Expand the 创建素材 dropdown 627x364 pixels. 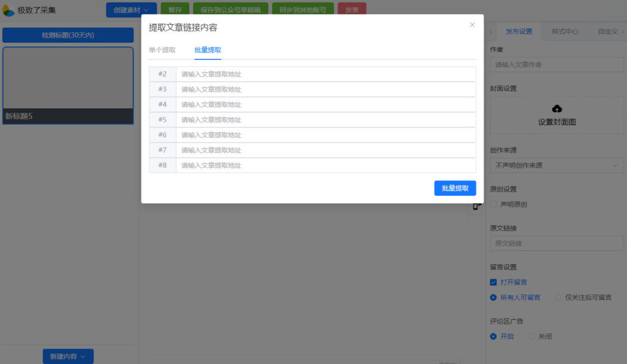tap(131, 10)
